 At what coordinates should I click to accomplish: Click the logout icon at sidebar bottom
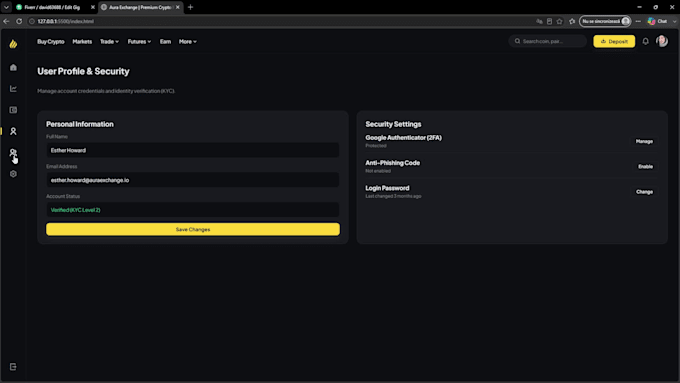point(13,367)
